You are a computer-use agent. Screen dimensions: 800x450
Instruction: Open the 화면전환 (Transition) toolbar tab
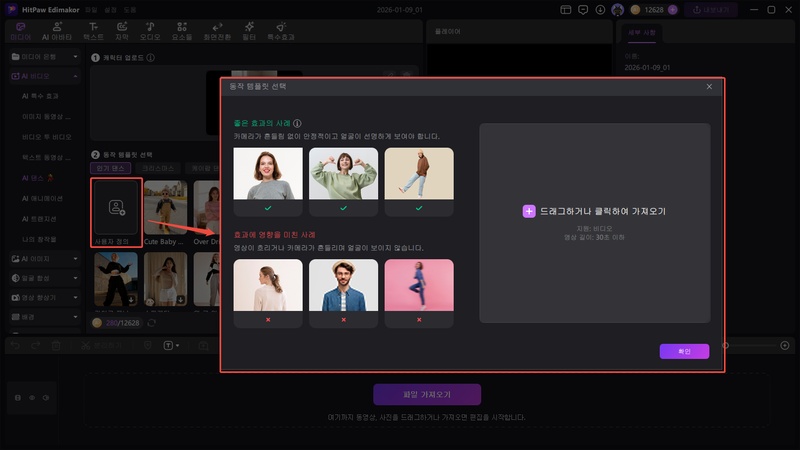(x=217, y=32)
